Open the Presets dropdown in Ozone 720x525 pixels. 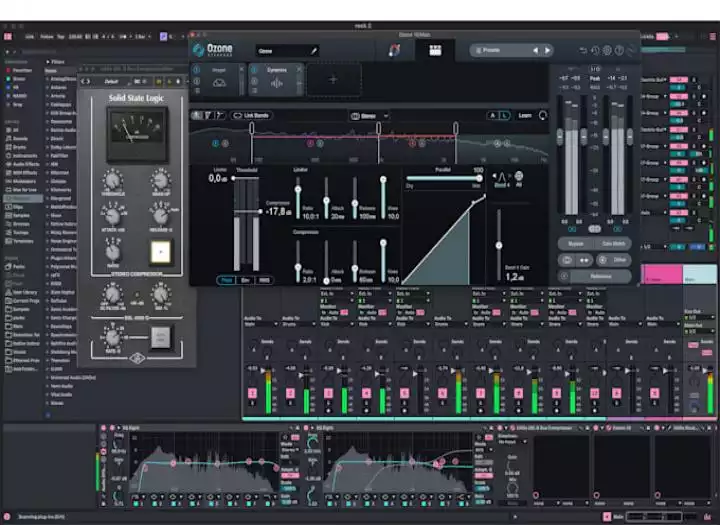[501, 50]
